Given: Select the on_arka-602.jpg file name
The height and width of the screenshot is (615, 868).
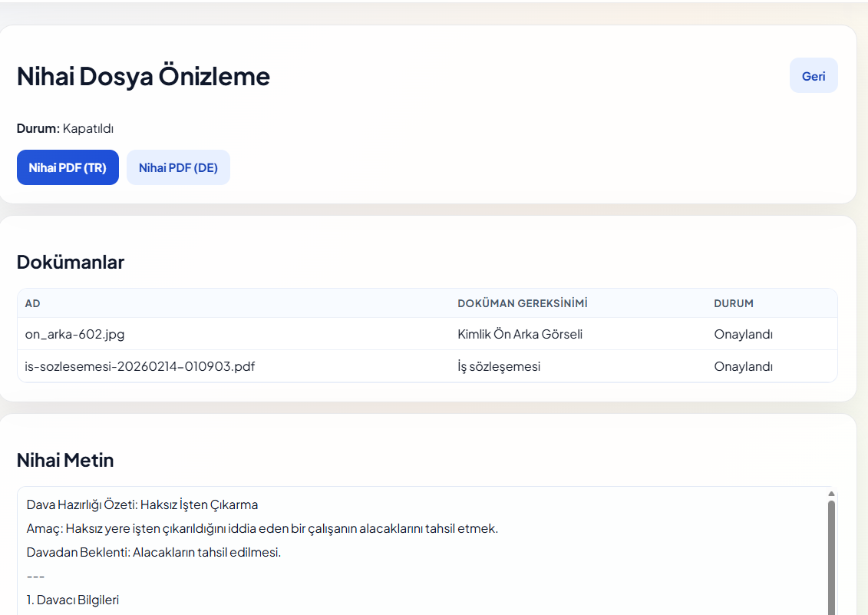Looking at the screenshot, I should tap(74, 335).
